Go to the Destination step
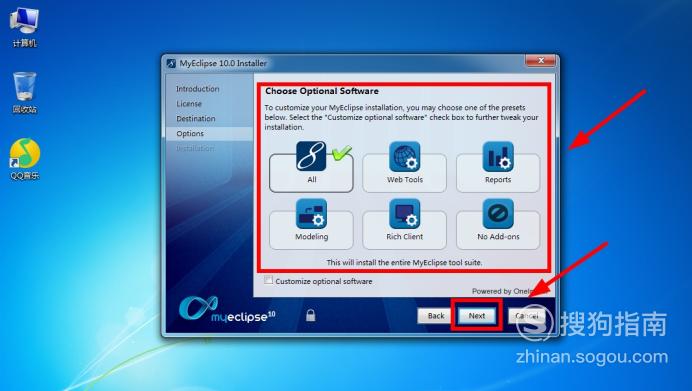This screenshot has width=692, height=391. click(196, 119)
